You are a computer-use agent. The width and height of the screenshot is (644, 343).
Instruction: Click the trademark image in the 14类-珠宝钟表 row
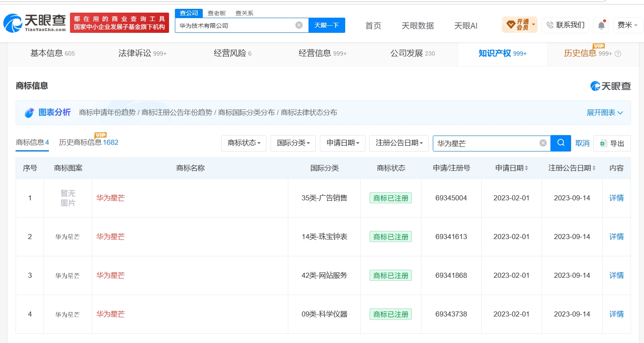(67, 237)
